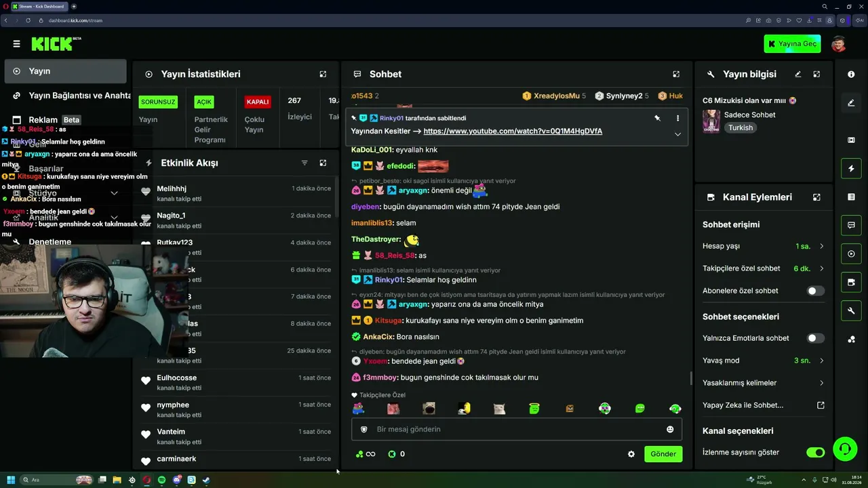Click the Bir mesaj gönderin input field
Image resolution: width=868 pixels, height=488 pixels.
[517, 429]
